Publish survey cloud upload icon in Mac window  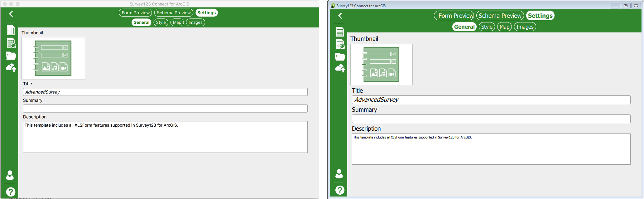(11, 68)
